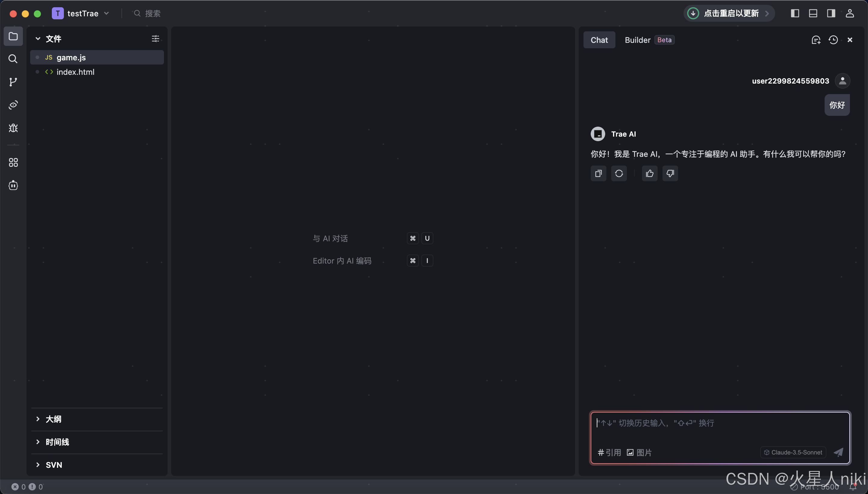The image size is (868, 494).
Task: Open the Search panel in sidebar
Action: click(x=13, y=59)
